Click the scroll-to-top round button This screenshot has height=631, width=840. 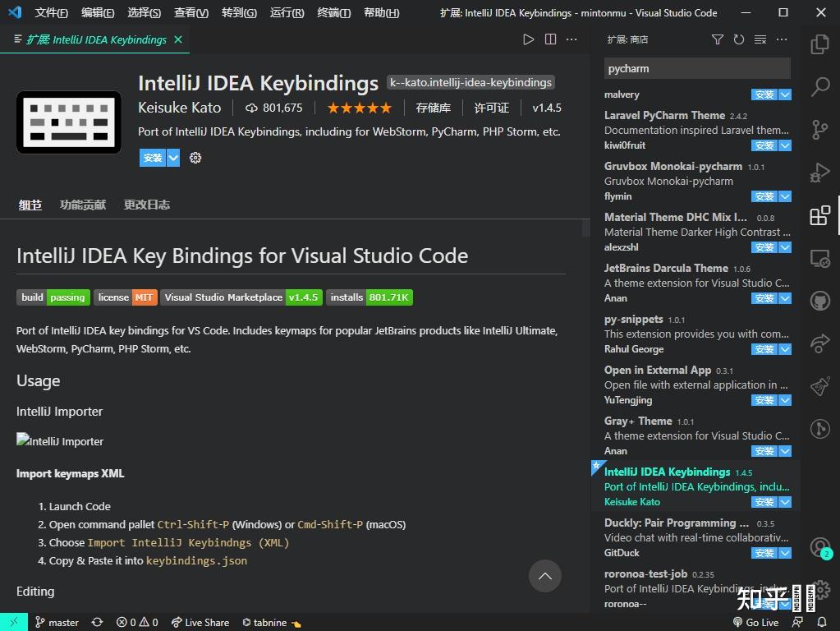(545, 576)
